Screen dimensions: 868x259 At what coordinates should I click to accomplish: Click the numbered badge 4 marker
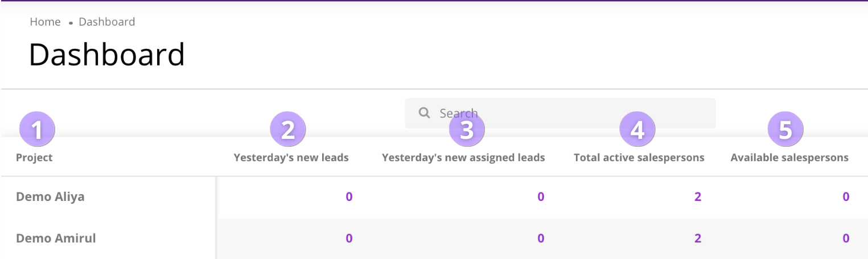637,130
